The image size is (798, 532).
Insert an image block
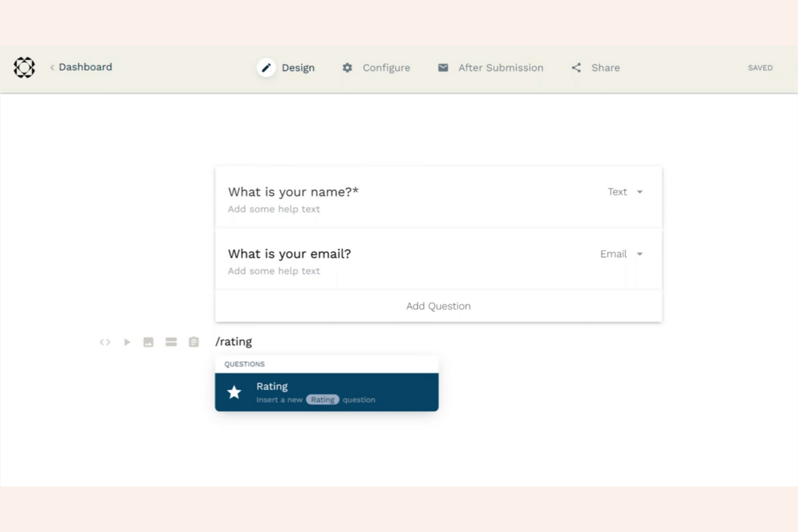[148, 342]
